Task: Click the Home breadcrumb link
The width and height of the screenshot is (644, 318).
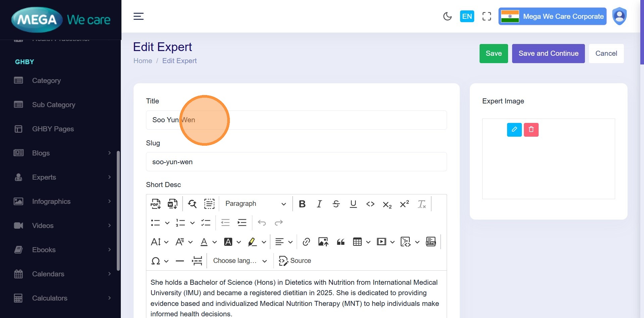Action: point(143,61)
